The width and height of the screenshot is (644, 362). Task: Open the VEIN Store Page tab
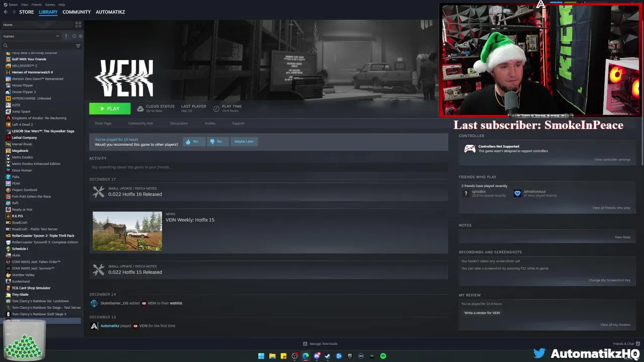pyautogui.click(x=103, y=123)
